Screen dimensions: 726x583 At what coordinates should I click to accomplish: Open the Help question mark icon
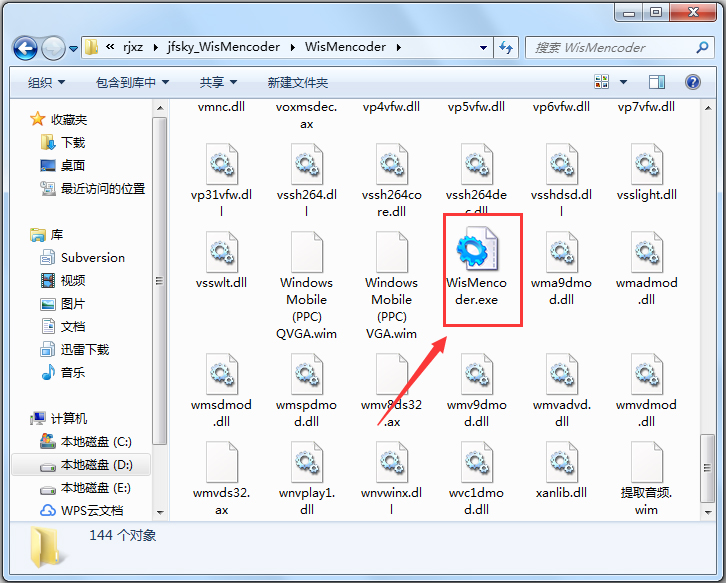tap(693, 82)
